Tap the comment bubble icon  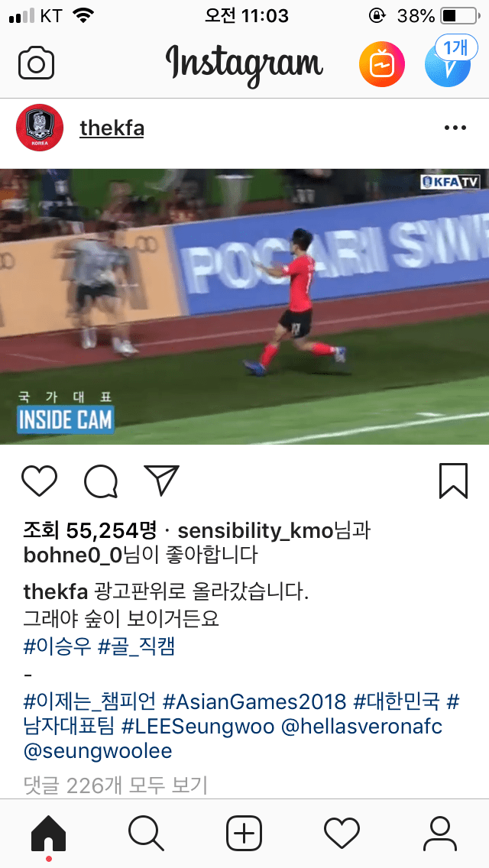click(x=101, y=481)
